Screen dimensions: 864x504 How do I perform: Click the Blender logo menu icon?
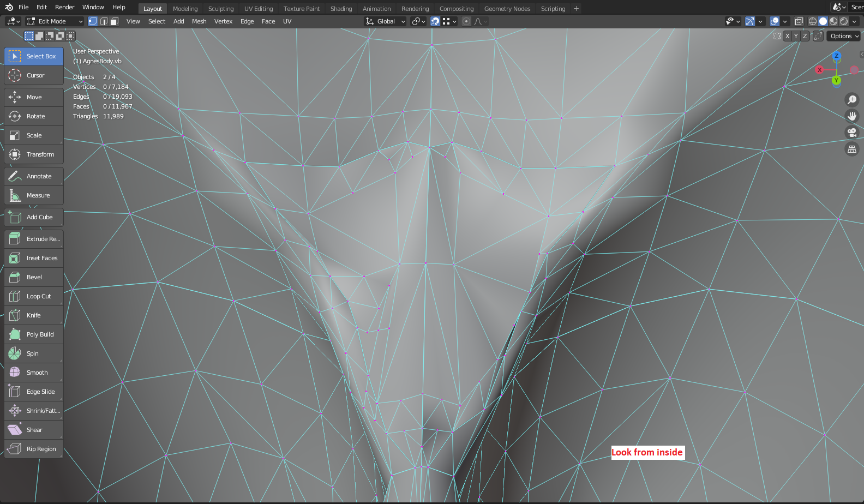point(9,7)
